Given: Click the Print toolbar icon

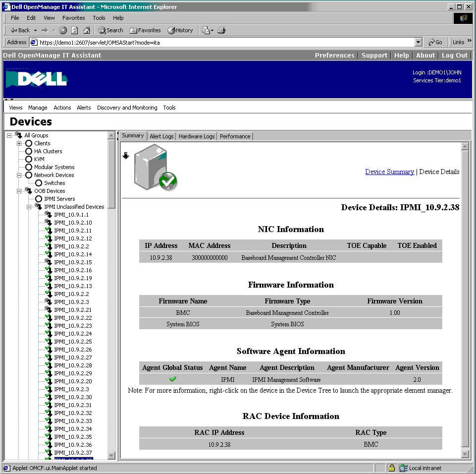Looking at the screenshot, I should click(x=221, y=30).
